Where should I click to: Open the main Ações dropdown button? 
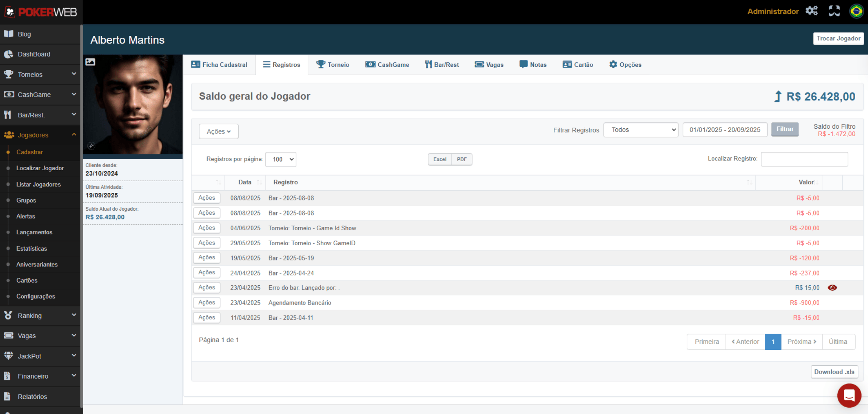point(219,131)
